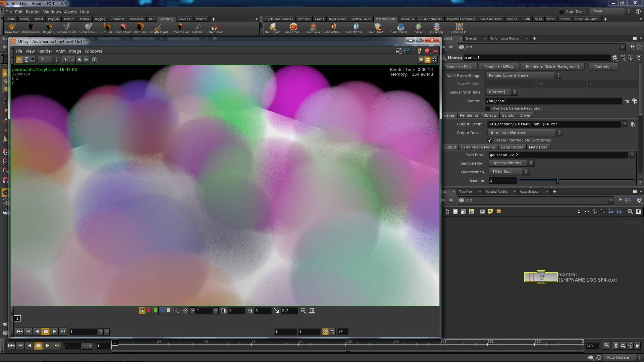The height and width of the screenshot is (362, 644).
Task: Click the Distribute Pressure Solve tool
Action: [x=459, y=28]
